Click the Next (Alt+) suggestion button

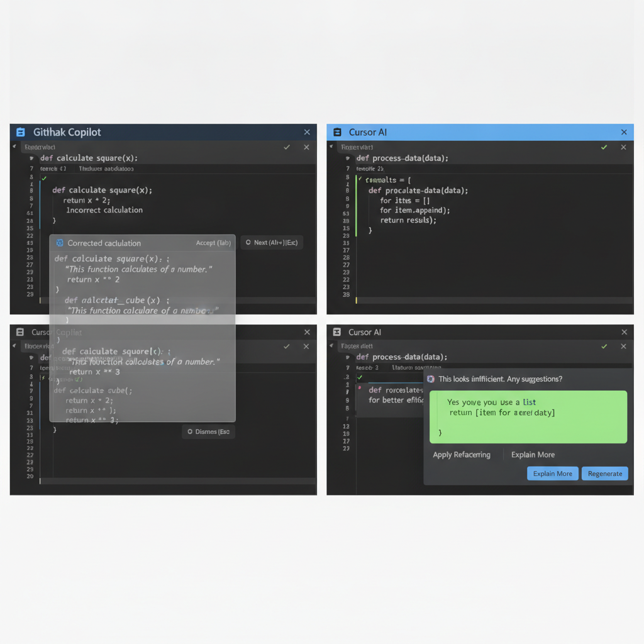tap(272, 243)
